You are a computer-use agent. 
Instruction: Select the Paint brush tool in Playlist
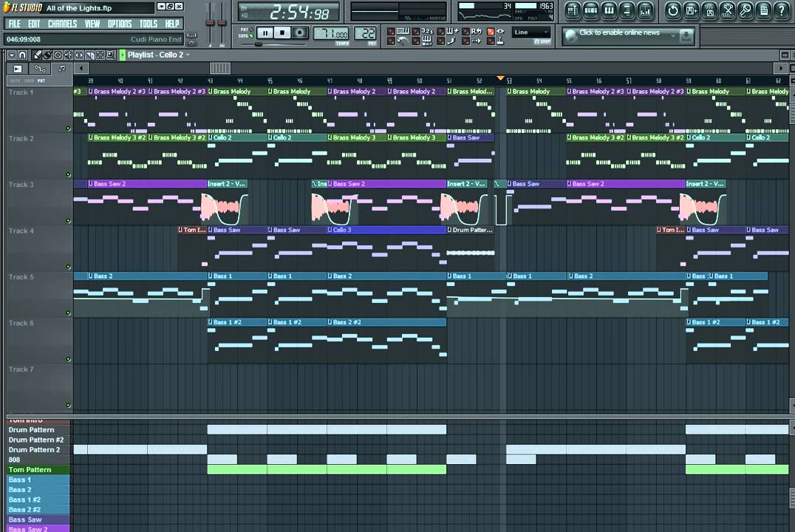click(47, 55)
